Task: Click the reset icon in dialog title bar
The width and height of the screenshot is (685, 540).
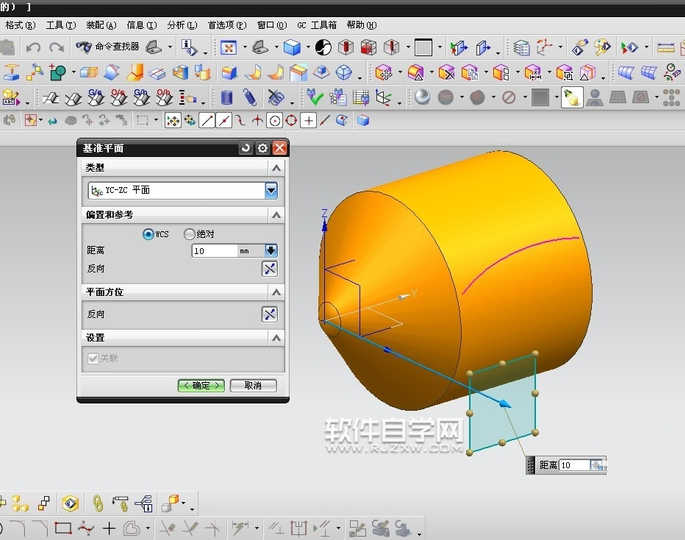Action: (x=246, y=148)
